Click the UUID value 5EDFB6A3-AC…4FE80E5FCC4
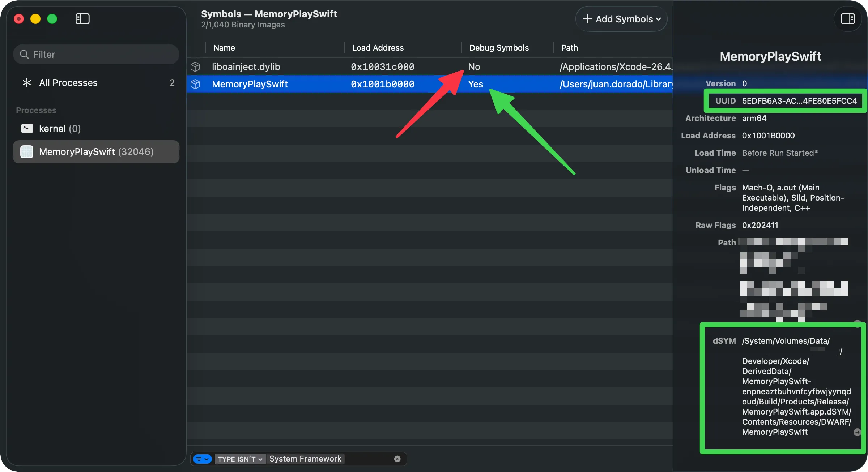The width and height of the screenshot is (868, 472). (x=800, y=101)
